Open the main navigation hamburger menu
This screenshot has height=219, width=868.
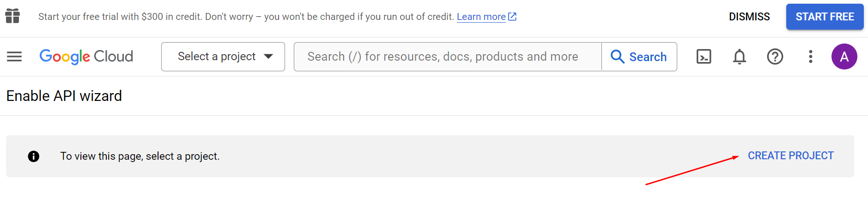[x=14, y=56]
